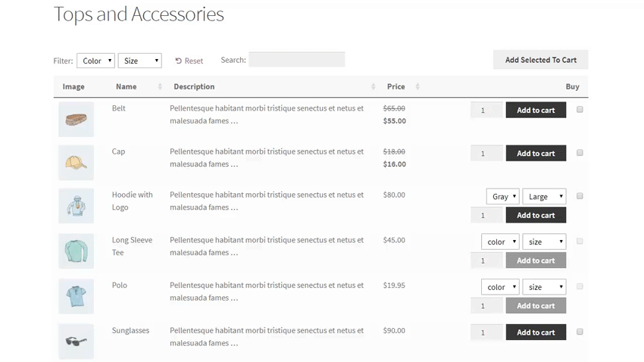Expand the Size filter dropdown
Viewport: 644px width, 362px height.
tap(140, 61)
